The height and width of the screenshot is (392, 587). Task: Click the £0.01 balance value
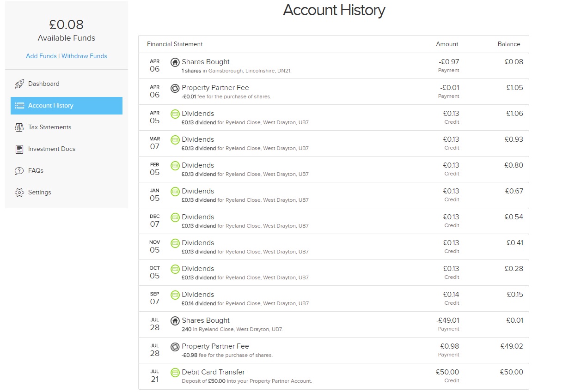pos(515,320)
